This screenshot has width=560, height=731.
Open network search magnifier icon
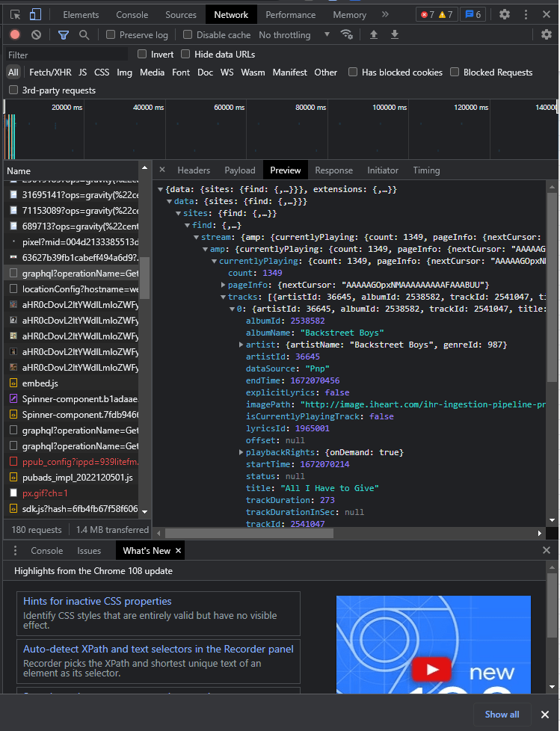(84, 34)
